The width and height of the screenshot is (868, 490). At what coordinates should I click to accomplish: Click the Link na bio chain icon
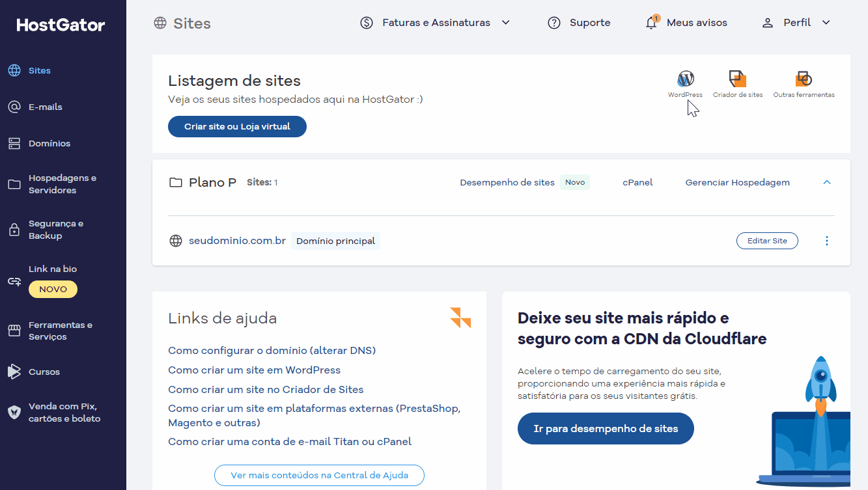pyautogui.click(x=14, y=282)
